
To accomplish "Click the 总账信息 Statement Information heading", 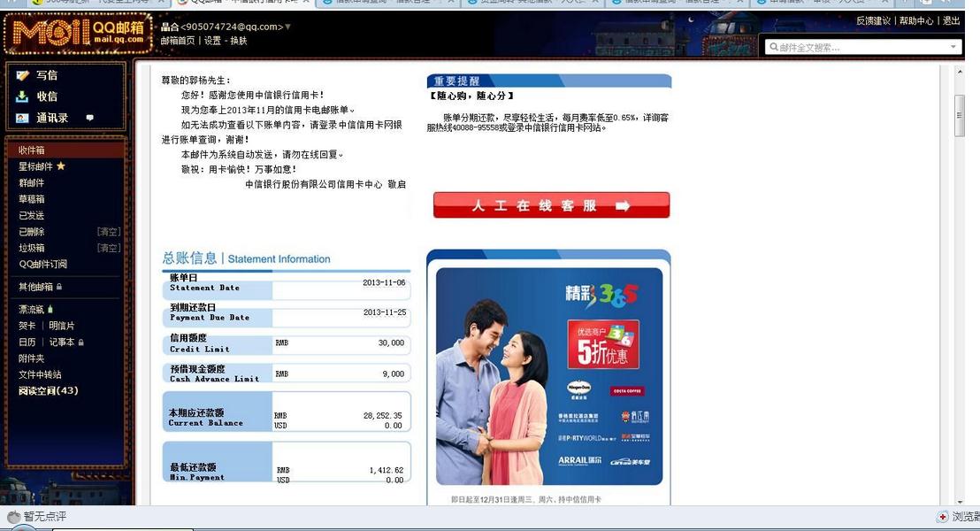I will (246, 258).
